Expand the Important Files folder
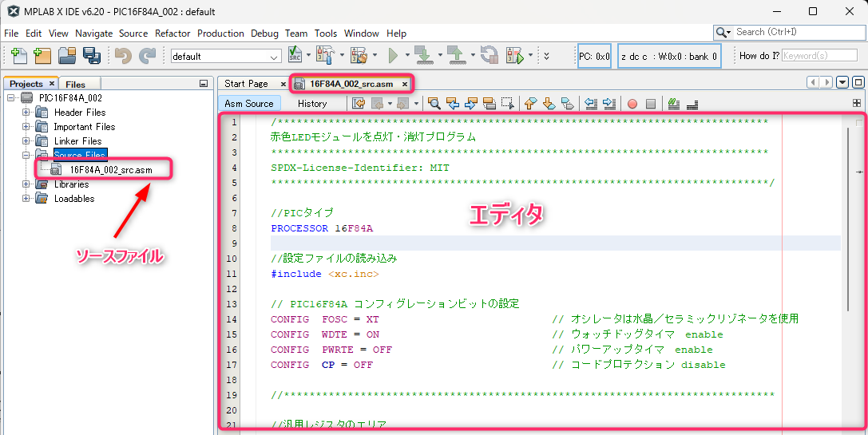The width and height of the screenshot is (868, 435). (x=26, y=127)
